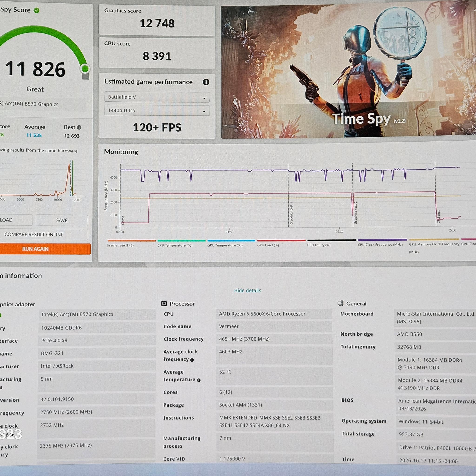The width and height of the screenshot is (476, 476).
Task: Click the green gauge end knob
Action: pos(85,69)
